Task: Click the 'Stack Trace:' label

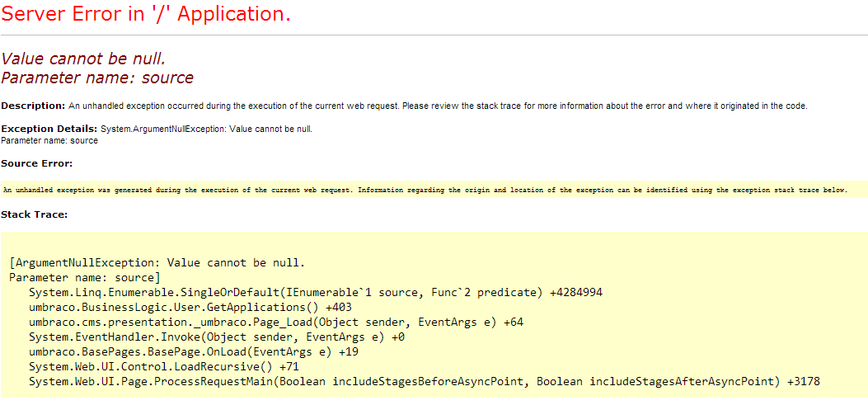Action: point(35,214)
